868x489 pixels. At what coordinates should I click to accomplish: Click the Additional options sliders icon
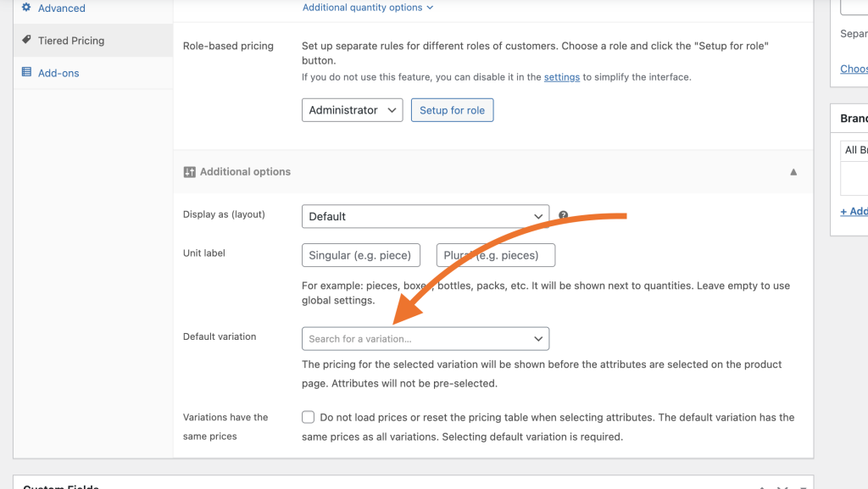189,172
